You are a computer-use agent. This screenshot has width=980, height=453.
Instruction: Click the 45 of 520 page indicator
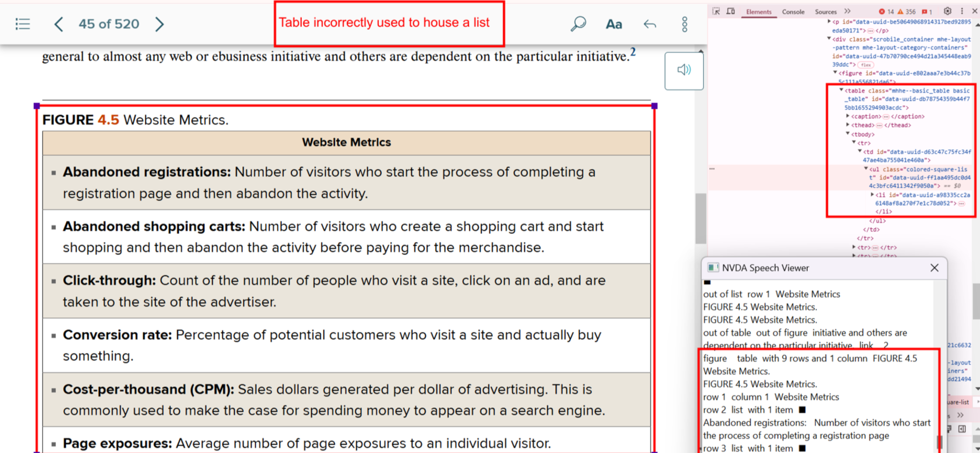109,24
